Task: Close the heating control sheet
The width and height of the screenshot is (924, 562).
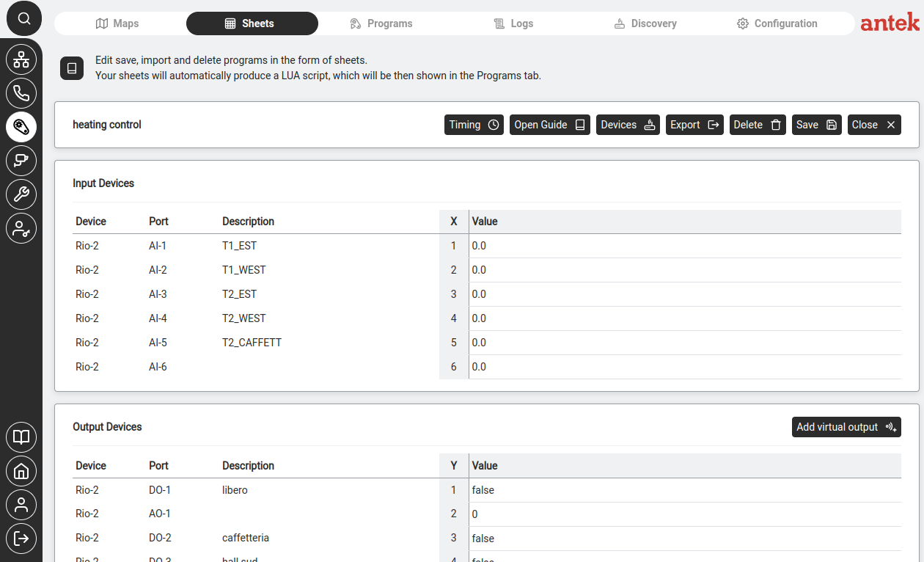Action: click(x=874, y=125)
